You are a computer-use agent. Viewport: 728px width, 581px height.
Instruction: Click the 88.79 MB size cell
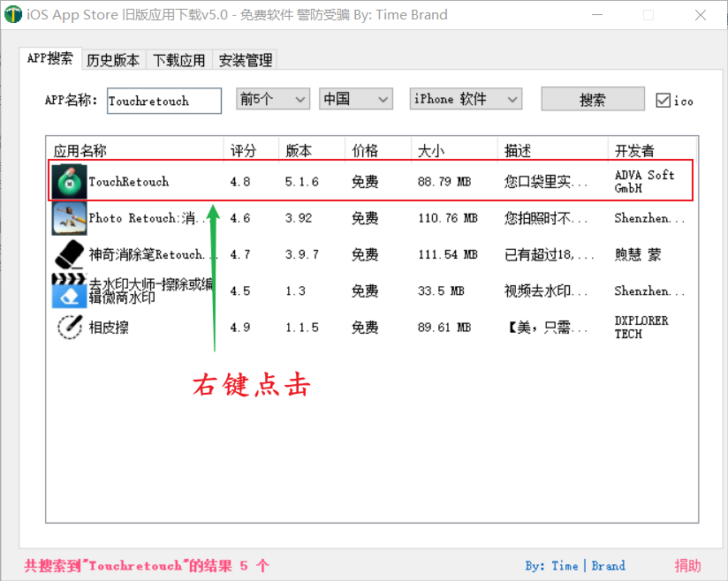(x=444, y=181)
